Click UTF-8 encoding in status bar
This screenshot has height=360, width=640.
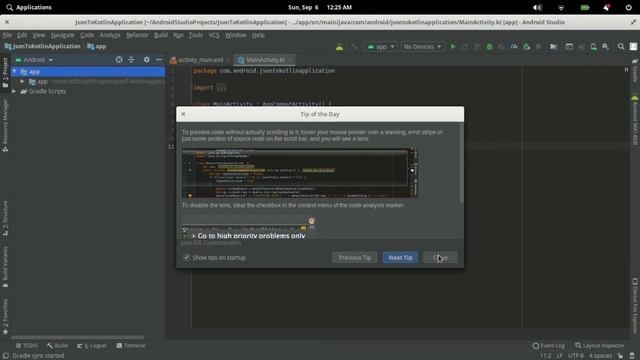tap(576, 356)
